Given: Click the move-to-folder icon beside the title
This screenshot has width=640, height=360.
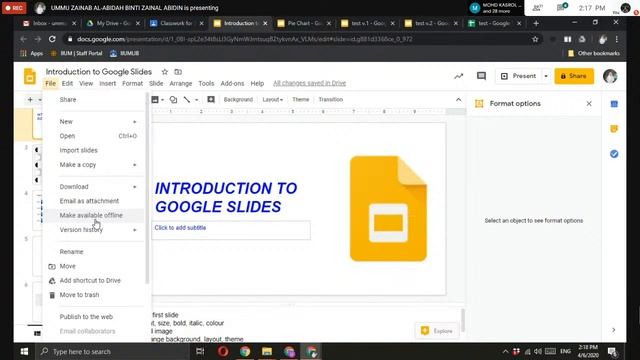Looking at the screenshot, I should (x=178, y=72).
